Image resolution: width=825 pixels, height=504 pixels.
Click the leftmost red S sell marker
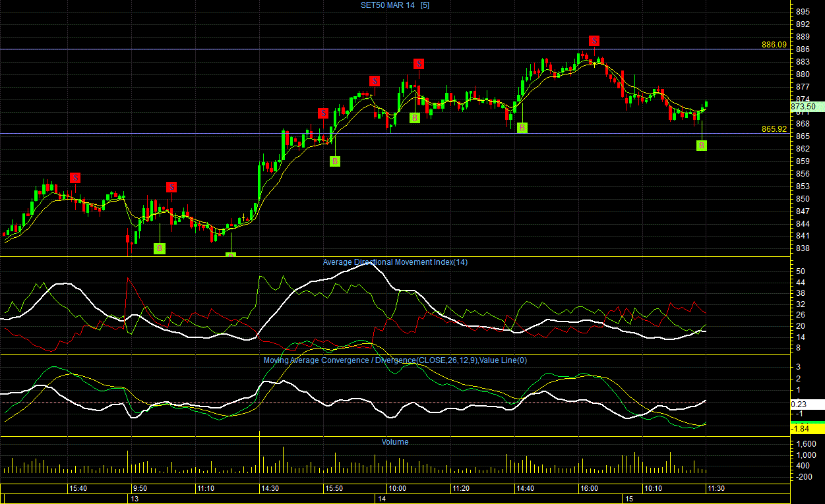click(75, 178)
